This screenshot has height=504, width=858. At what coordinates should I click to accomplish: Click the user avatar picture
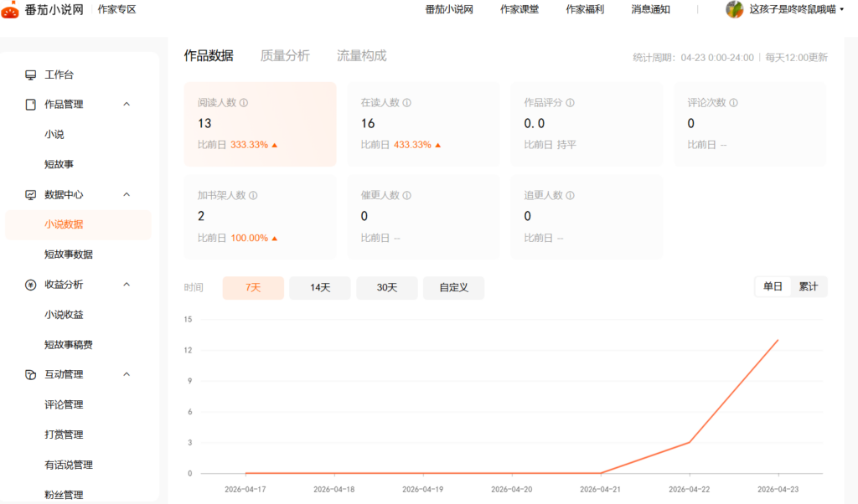coord(734,9)
